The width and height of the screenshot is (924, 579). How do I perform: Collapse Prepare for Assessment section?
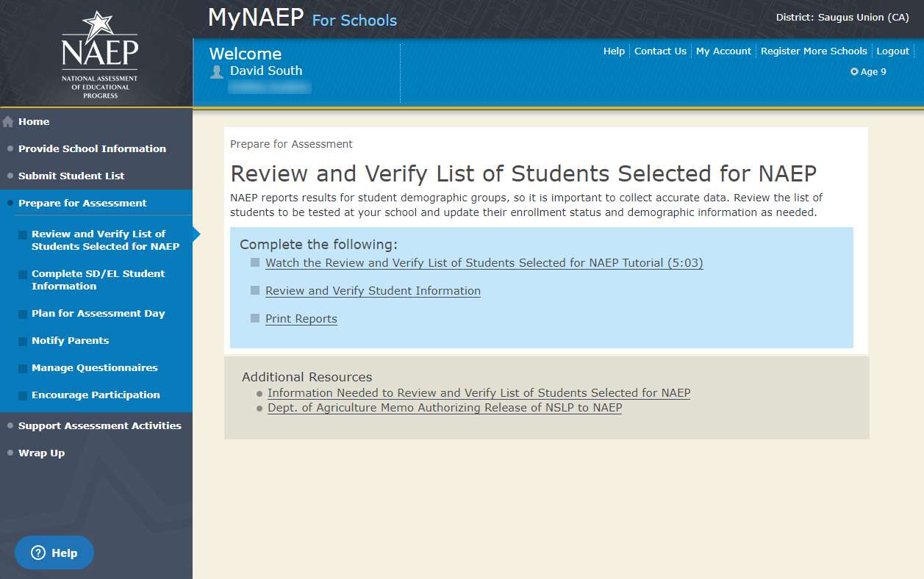pos(82,203)
